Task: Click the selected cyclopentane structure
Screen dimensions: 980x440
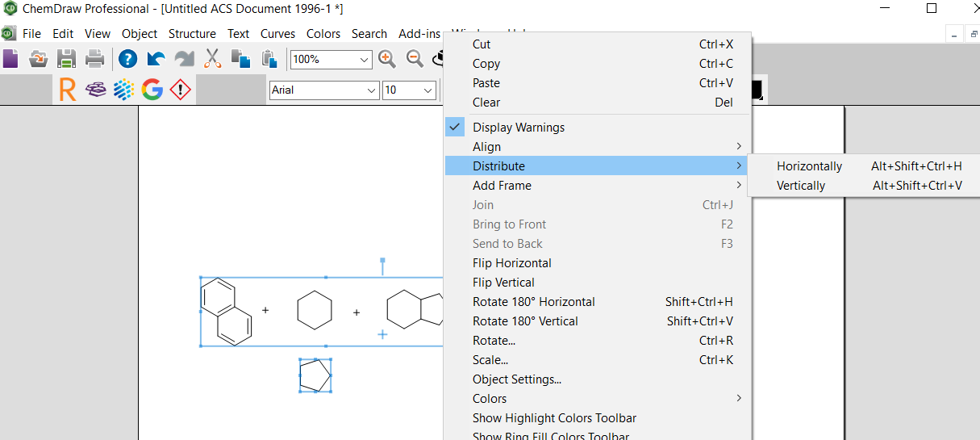Action: [x=315, y=375]
